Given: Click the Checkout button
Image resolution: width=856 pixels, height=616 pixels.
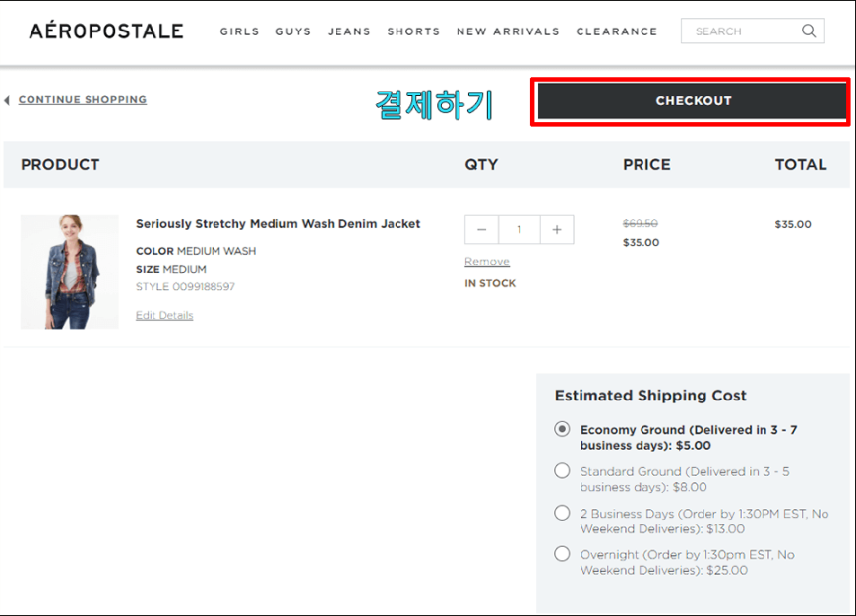Looking at the screenshot, I should (692, 101).
